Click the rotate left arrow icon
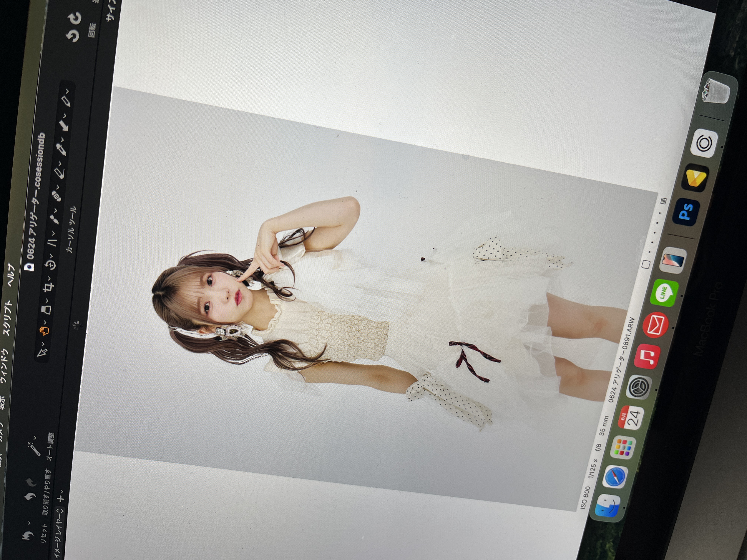Screen dimensions: 747x560 [x=72, y=36]
